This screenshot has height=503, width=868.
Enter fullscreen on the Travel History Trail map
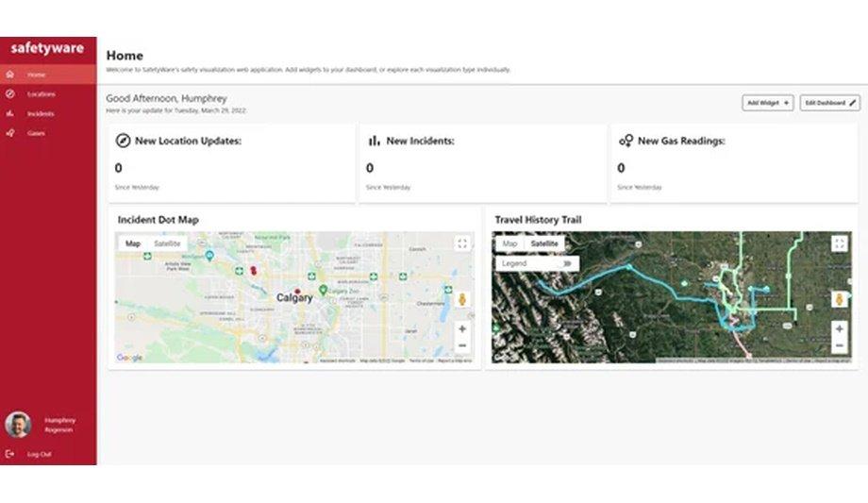coord(839,243)
